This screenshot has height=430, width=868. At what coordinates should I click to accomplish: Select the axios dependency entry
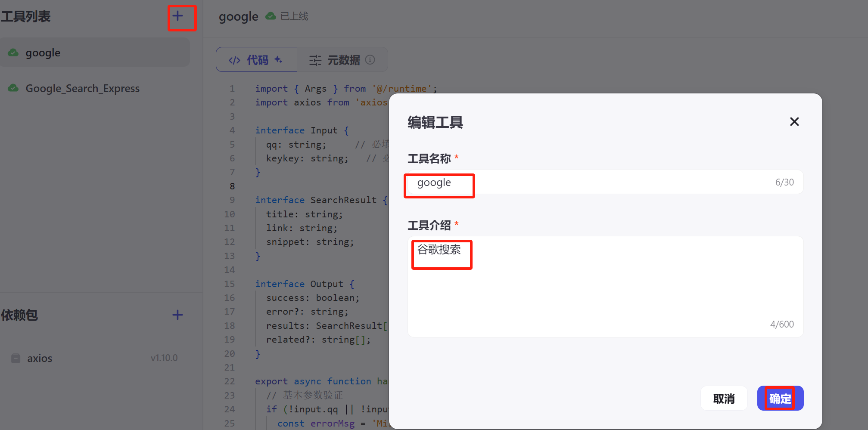click(40, 358)
